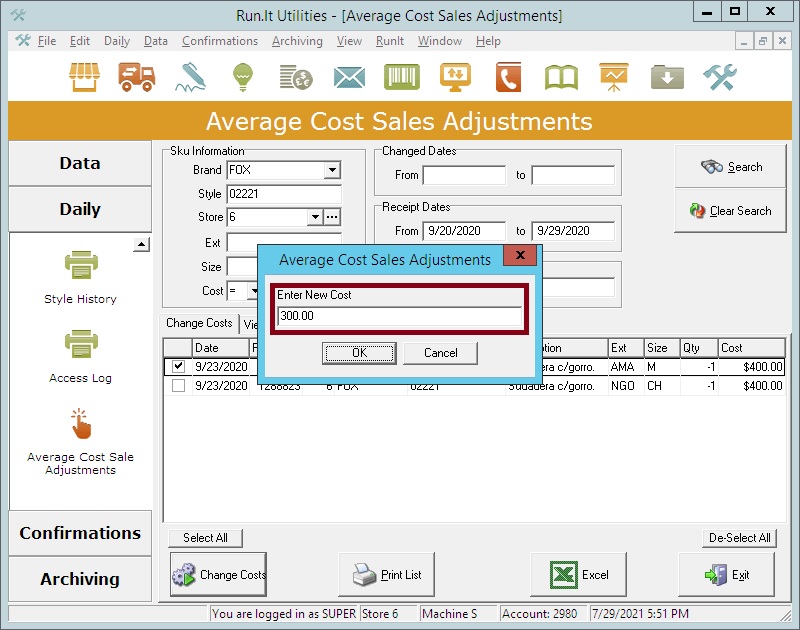800x630 pixels.
Task: Open the store browse ellipsis button
Action: click(332, 217)
